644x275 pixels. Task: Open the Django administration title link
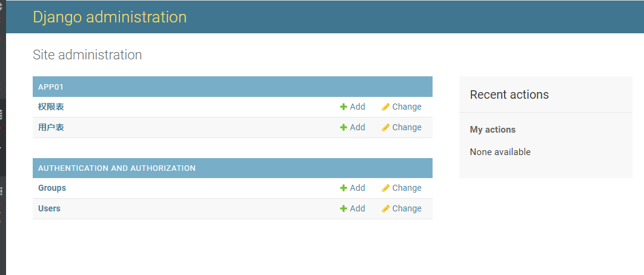[x=110, y=17]
